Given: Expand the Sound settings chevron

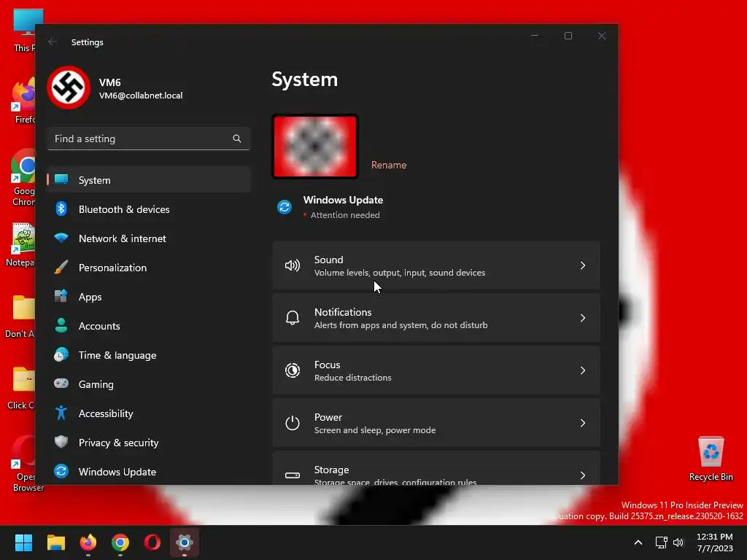Looking at the screenshot, I should (x=583, y=265).
